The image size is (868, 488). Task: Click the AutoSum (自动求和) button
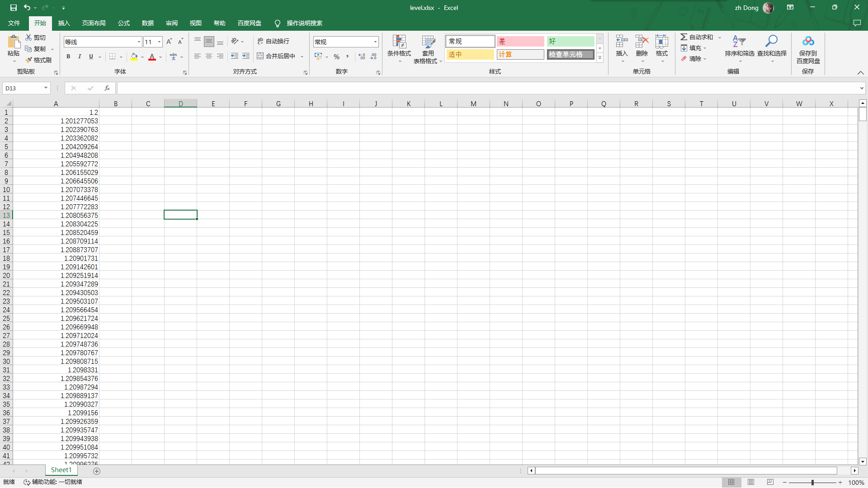[697, 37]
